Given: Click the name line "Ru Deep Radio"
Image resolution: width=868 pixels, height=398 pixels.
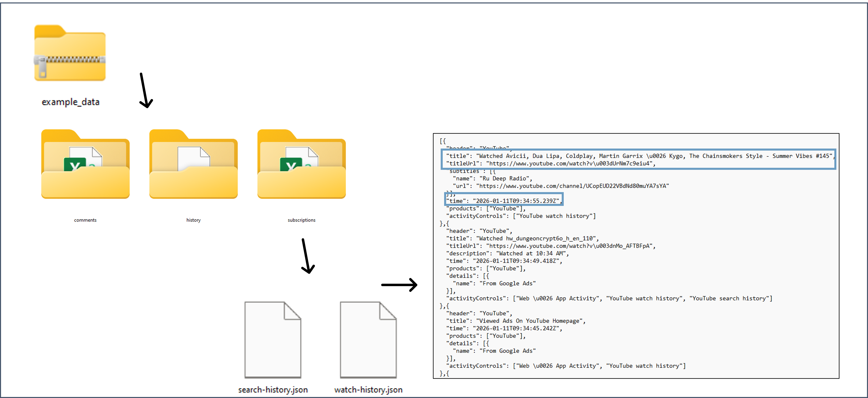Looking at the screenshot, I should click(492, 179).
